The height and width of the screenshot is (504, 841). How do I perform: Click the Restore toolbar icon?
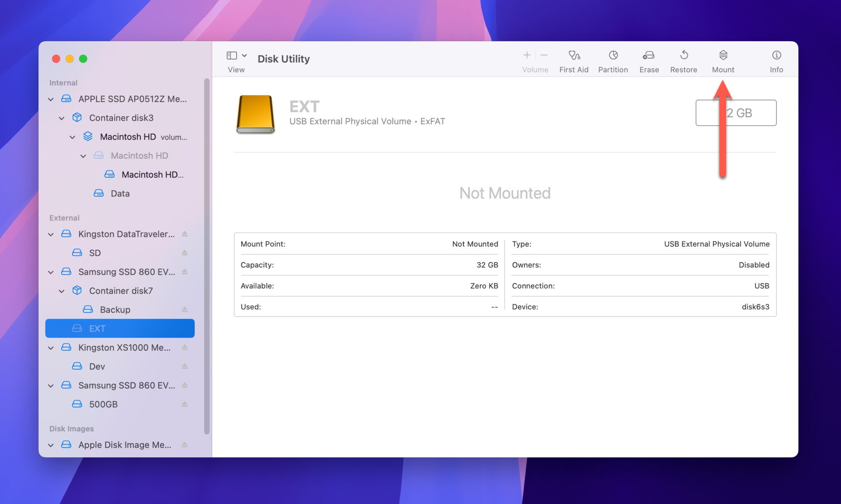click(x=683, y=60)
